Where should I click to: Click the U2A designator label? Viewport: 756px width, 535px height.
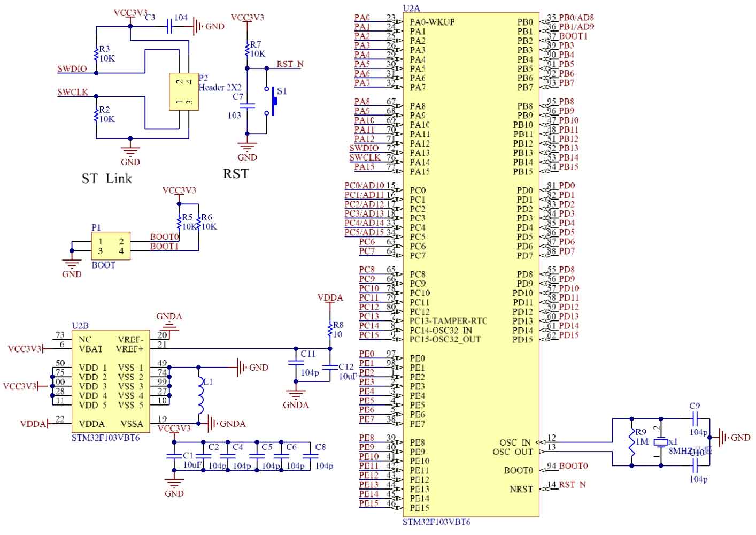(412, 7)
